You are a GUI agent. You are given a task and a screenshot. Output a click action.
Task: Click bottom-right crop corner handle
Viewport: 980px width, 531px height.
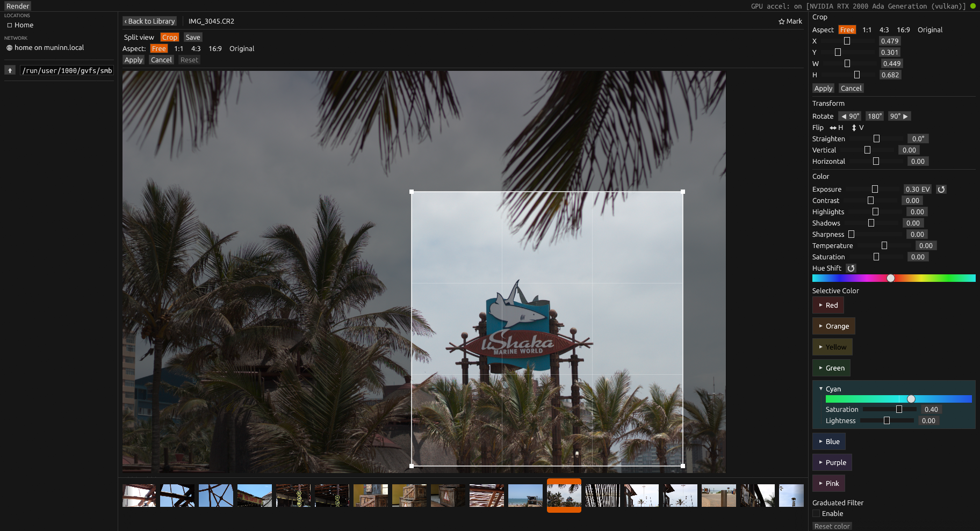click(x=683, y=466)
